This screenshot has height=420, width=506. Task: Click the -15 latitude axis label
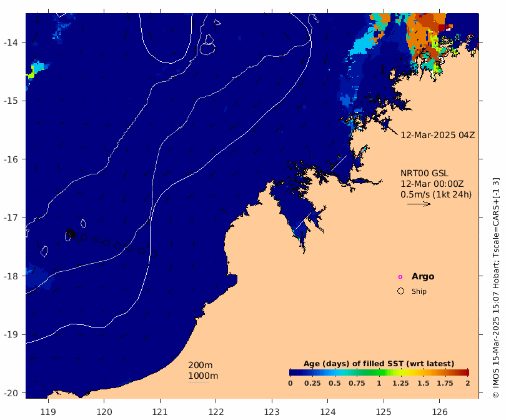[x=11, y=101]
